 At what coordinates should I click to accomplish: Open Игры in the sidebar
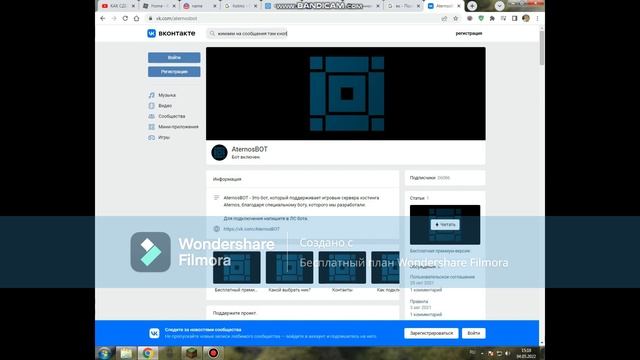[164, 138]
